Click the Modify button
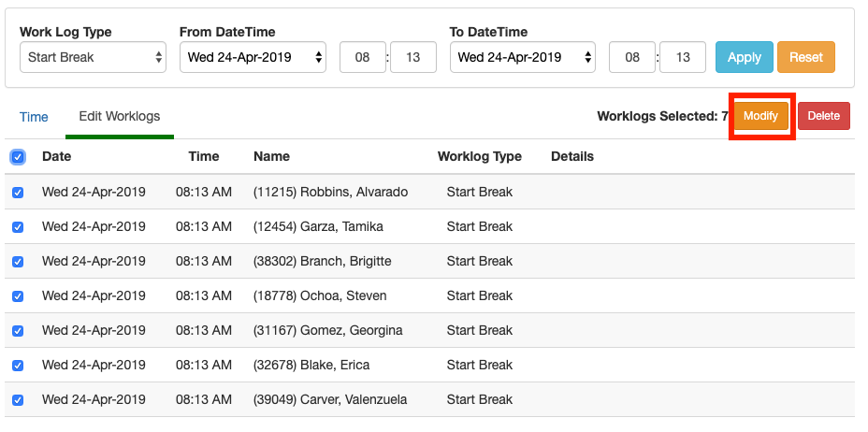The height and width of the screenshot is (432, 868). click(x=760, y=116)
